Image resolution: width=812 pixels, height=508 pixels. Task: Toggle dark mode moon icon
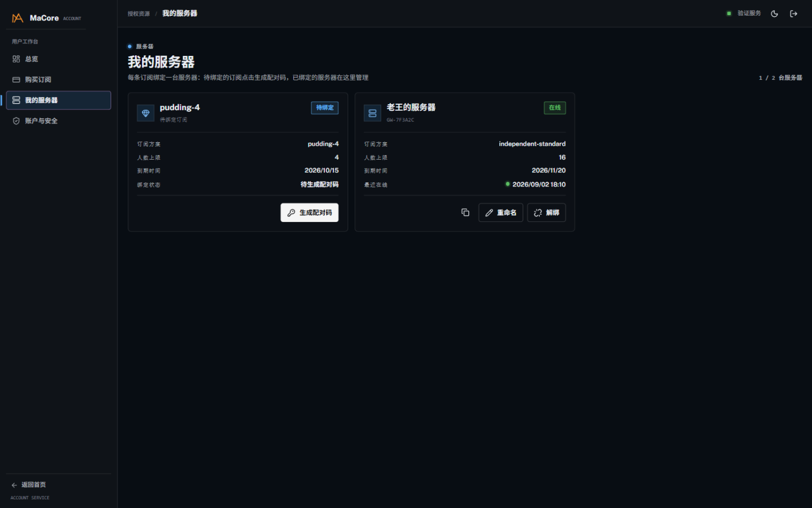coord(774,14)
